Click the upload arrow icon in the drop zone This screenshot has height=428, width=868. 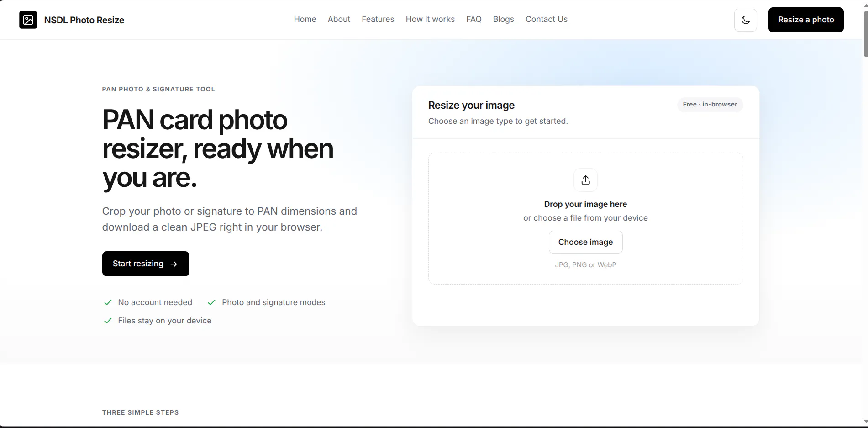(585, 180)
